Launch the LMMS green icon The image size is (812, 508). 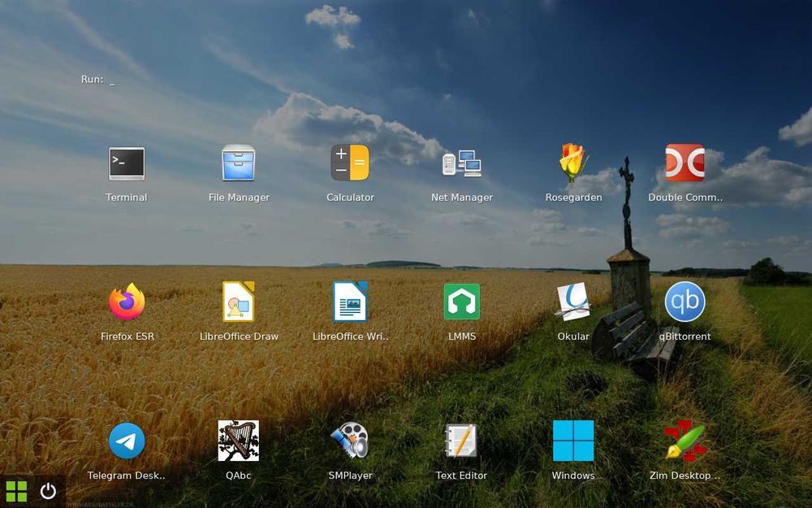462,302
